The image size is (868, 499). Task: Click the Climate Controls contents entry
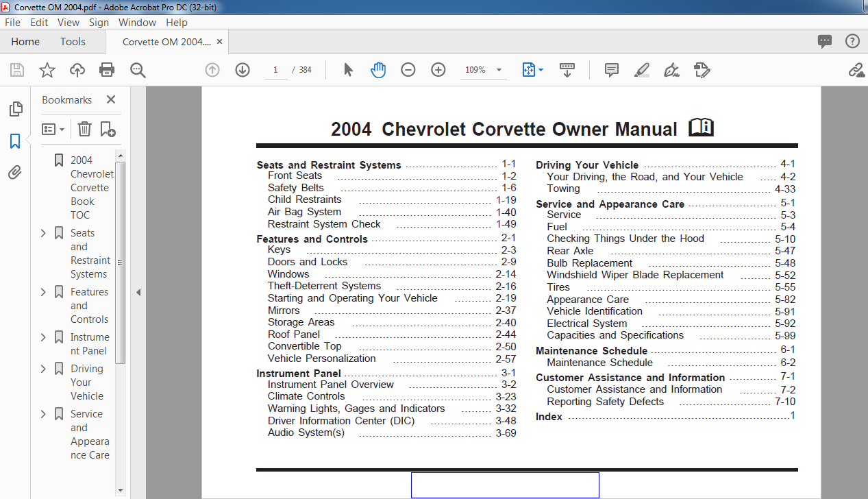tap(306, 396)
